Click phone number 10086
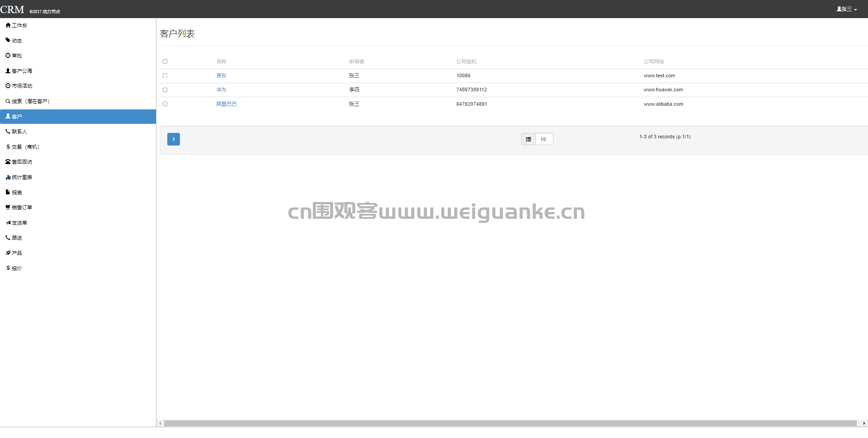868x438 pixels. (463, 76)
